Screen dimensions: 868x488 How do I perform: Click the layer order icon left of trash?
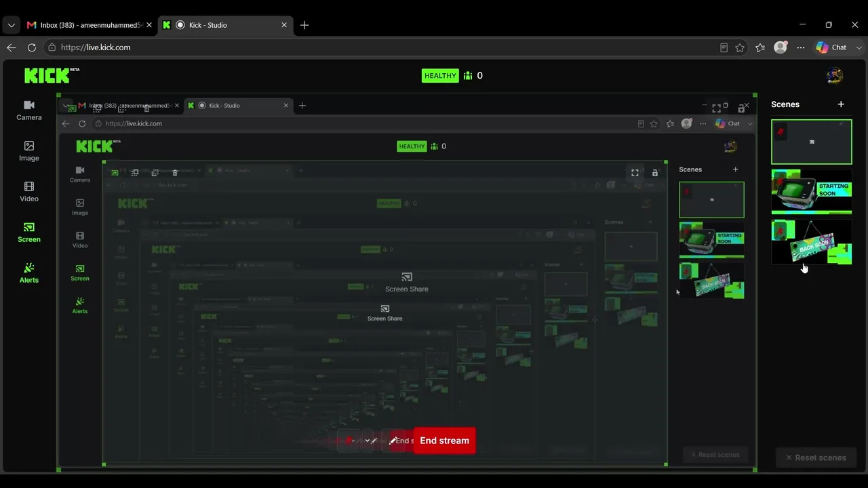[x=122, y=108]
